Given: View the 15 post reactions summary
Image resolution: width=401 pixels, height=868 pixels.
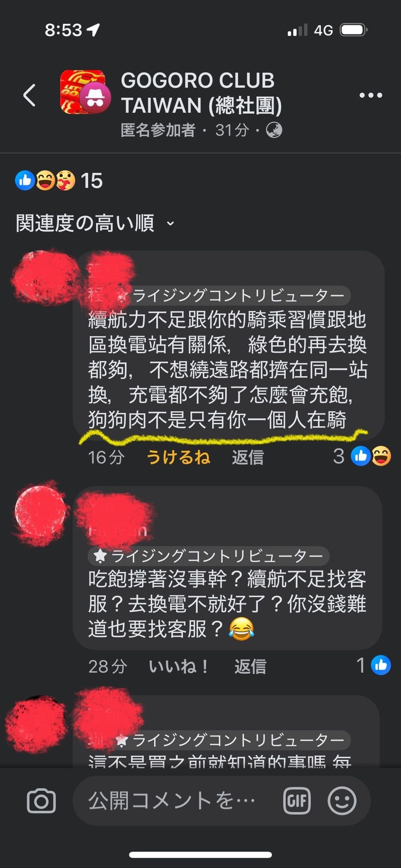Looking at the screenshot, I should pos(59,180).
